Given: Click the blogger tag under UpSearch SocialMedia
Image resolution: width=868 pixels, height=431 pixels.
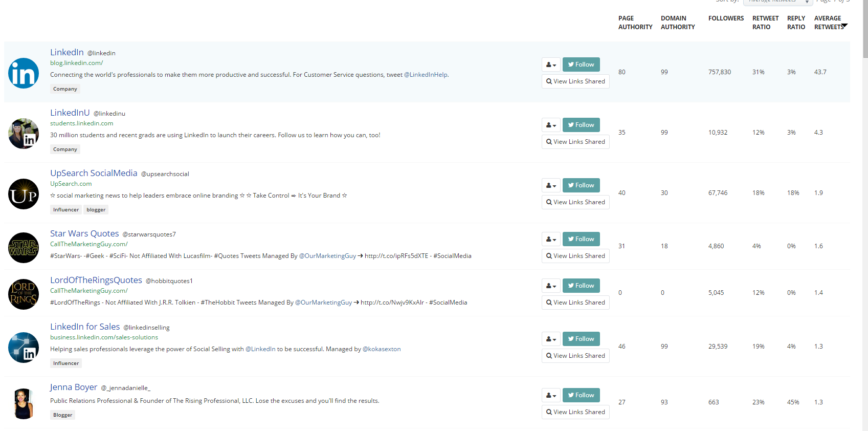Looking at the screenshot, I should click(96, 210).
